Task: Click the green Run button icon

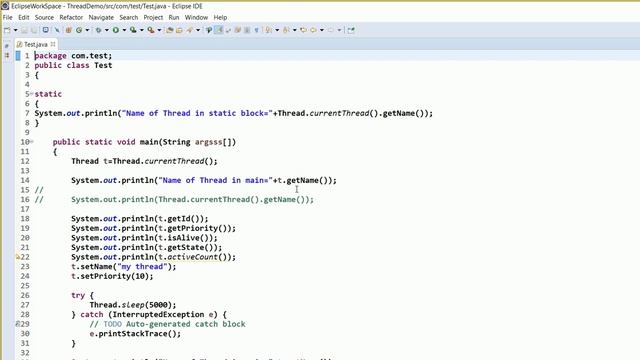Action: click(x=116, y=30)
